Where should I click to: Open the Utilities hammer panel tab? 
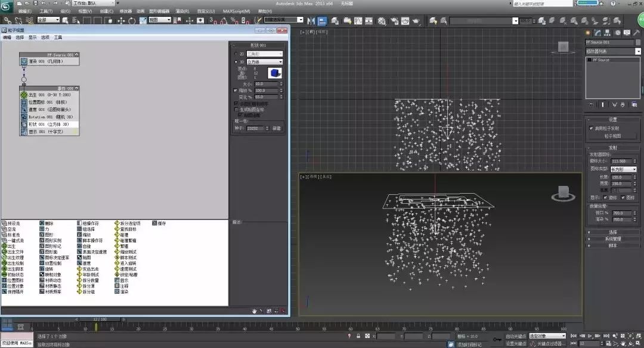[x=637, y=33]
